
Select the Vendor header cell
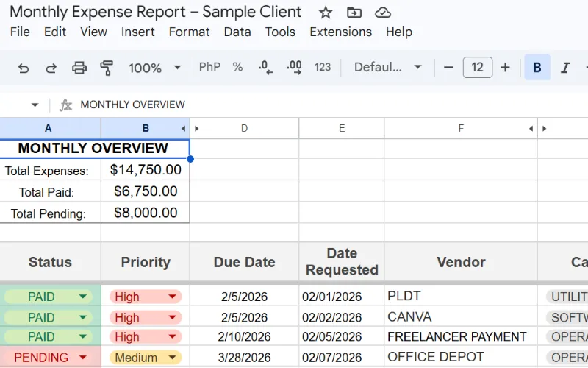(x=461, y=262)
